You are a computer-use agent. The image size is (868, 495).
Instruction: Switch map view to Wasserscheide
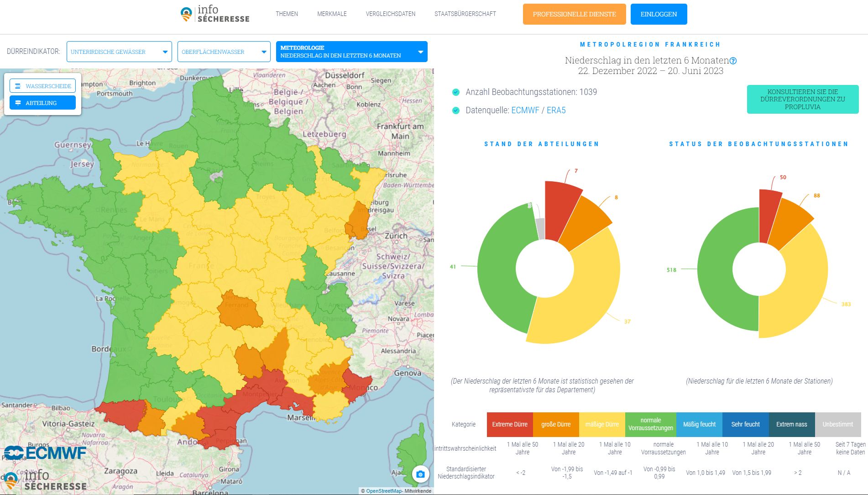(43, 86)
